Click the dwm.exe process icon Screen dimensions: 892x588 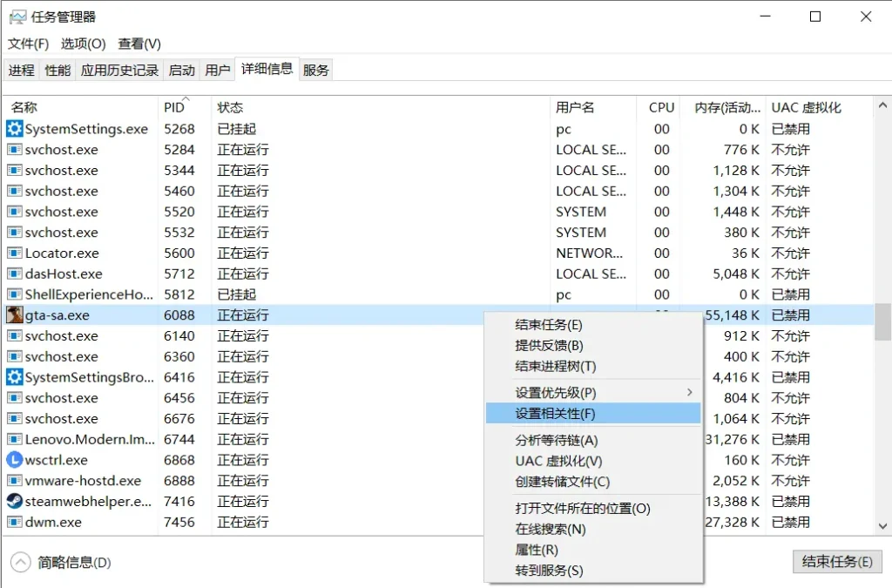(x=14, y=522)
